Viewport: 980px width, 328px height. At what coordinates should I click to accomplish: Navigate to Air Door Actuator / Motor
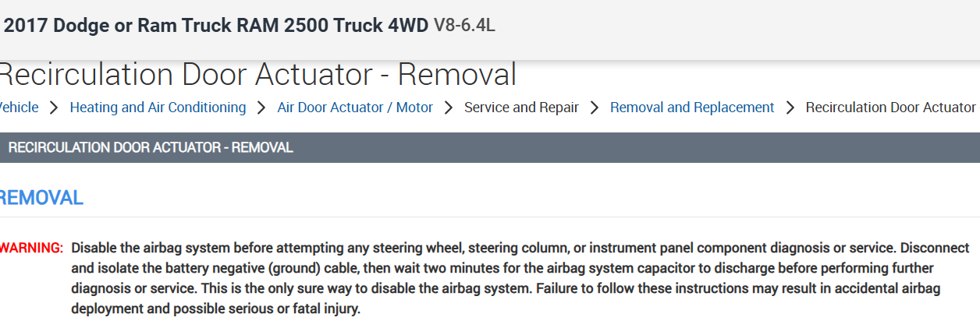pos(355,108)
